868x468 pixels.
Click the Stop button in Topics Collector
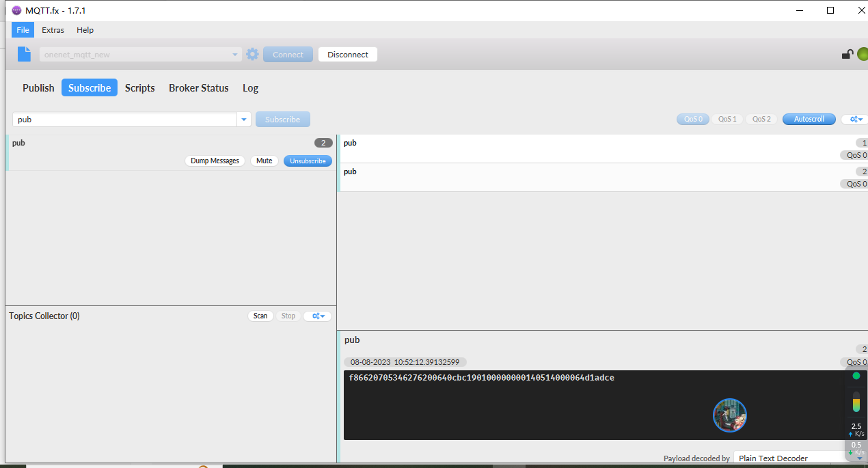coord(288,316)
